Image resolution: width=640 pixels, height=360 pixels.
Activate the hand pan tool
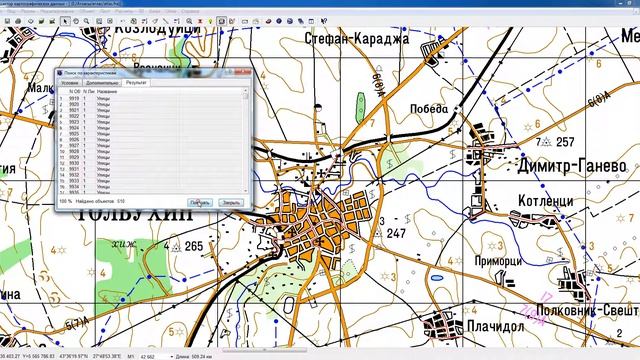point(76,21)
